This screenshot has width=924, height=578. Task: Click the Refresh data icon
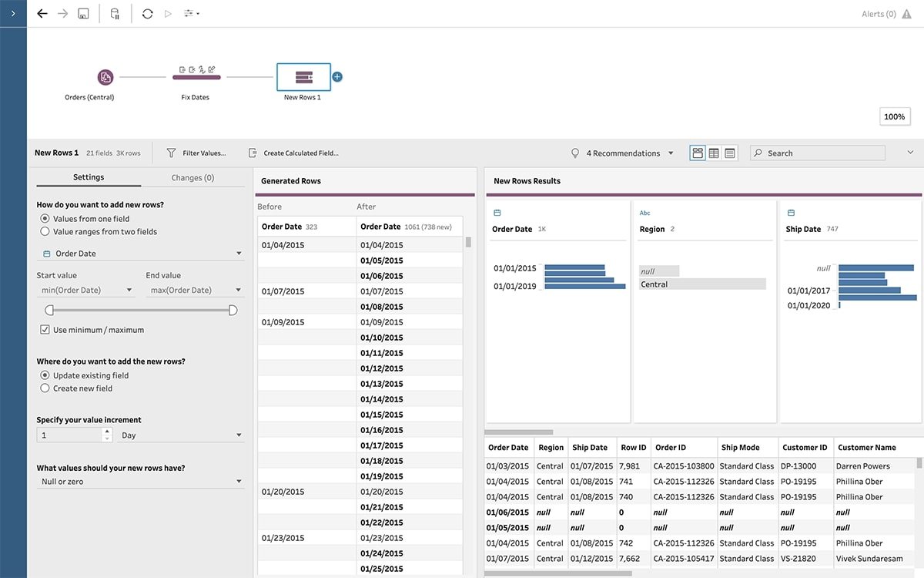[x=146, y=13]
